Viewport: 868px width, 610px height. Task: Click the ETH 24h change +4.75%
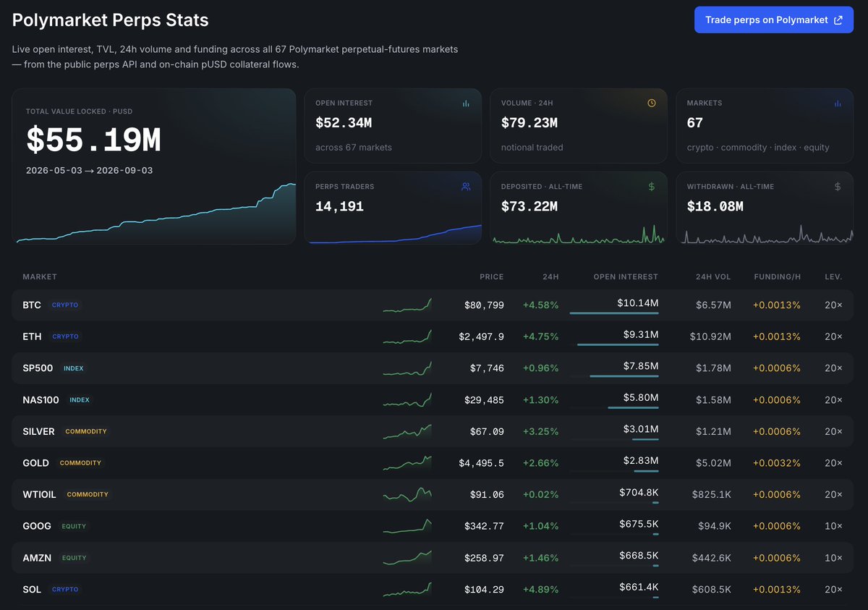click(541, 336)
